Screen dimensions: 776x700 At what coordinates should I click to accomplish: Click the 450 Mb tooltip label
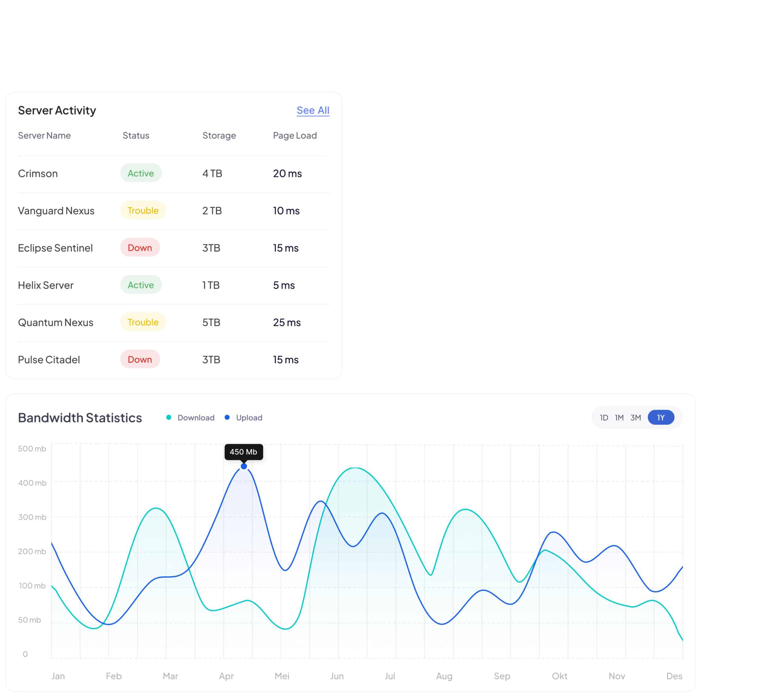click(243, 452)
